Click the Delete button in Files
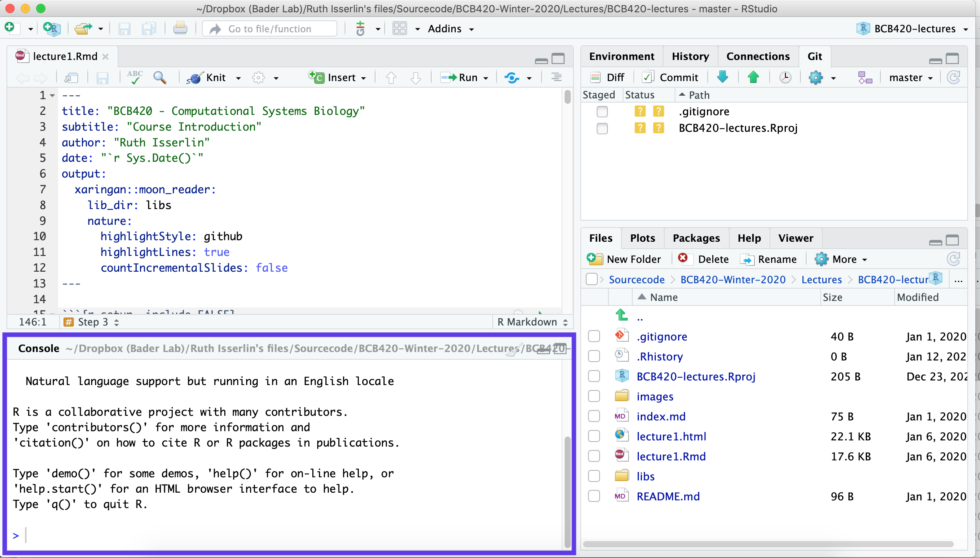The width and height of the screenshot is (980, 558). point(703,259)
